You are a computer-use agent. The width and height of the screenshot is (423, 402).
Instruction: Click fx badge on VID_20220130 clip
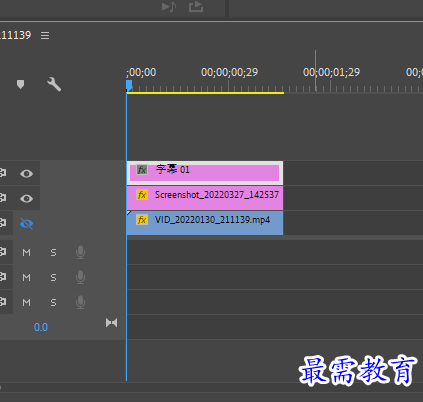142,220
